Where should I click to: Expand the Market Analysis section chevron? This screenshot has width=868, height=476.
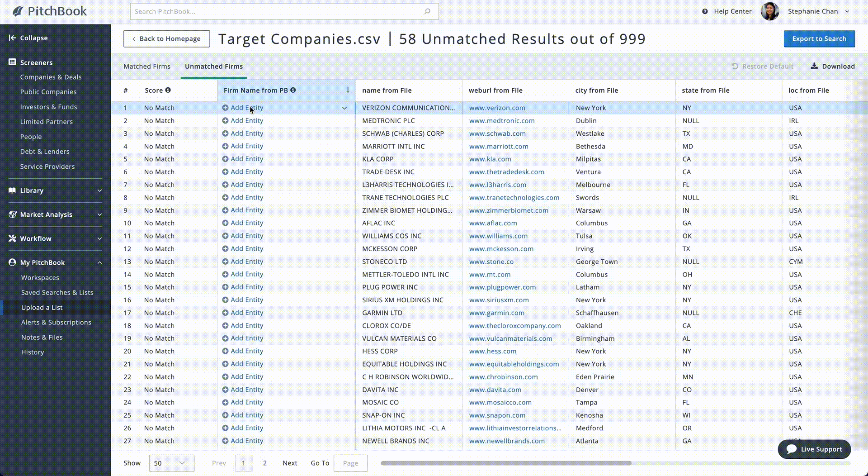click(99, 214)
